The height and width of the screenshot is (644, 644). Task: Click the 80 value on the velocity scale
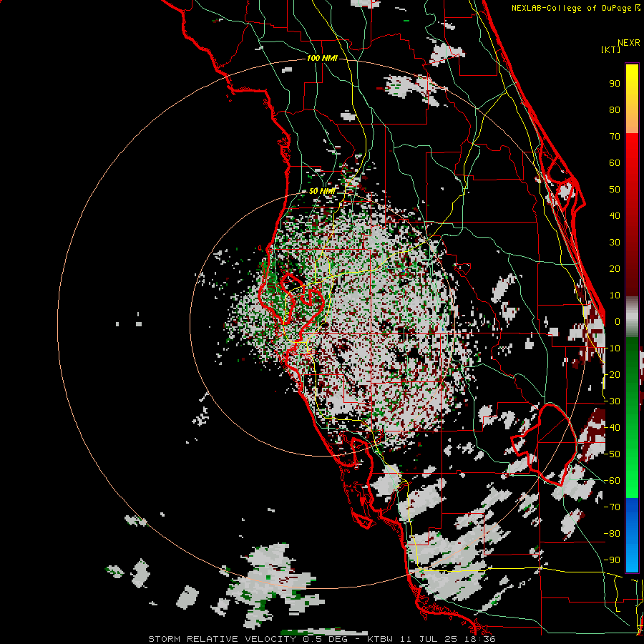(615, 110)
